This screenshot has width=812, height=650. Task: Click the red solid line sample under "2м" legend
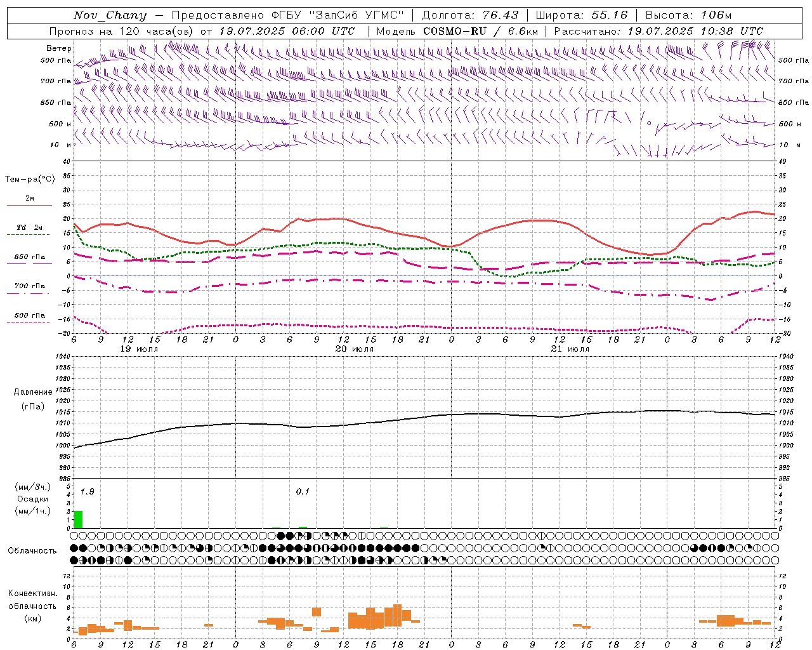tap(29, 205)
